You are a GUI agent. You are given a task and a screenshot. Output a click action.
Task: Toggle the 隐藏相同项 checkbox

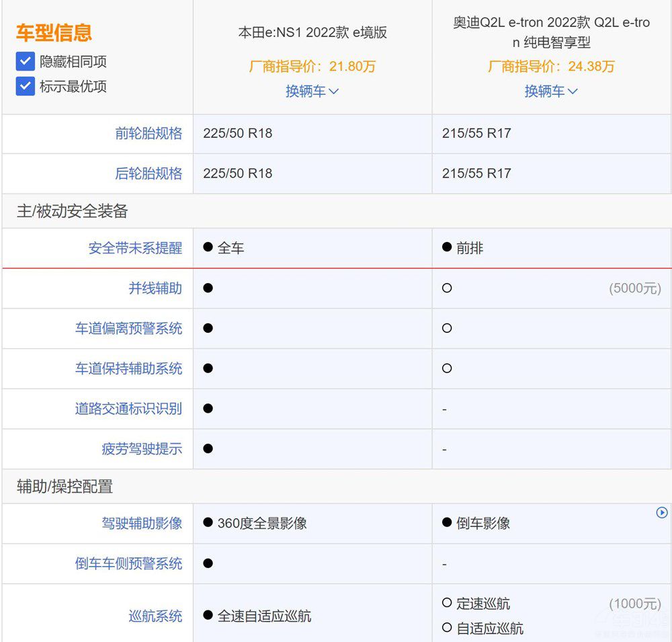[26, 62]
